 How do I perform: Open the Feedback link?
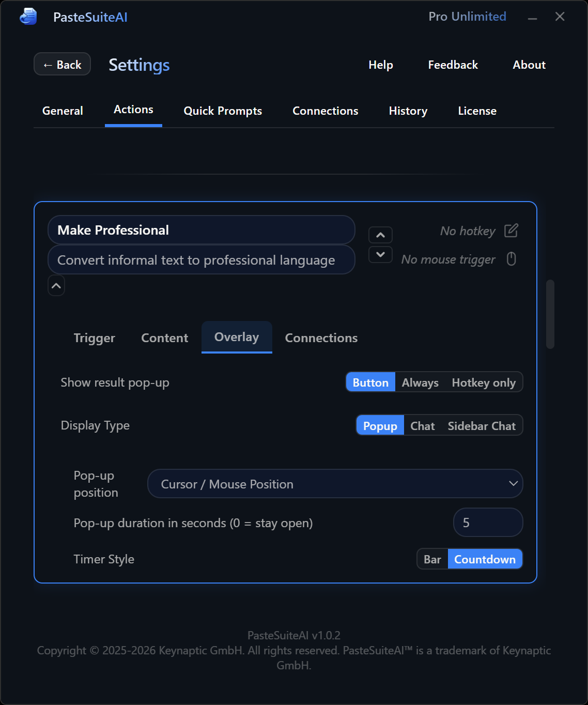(453, 65)
